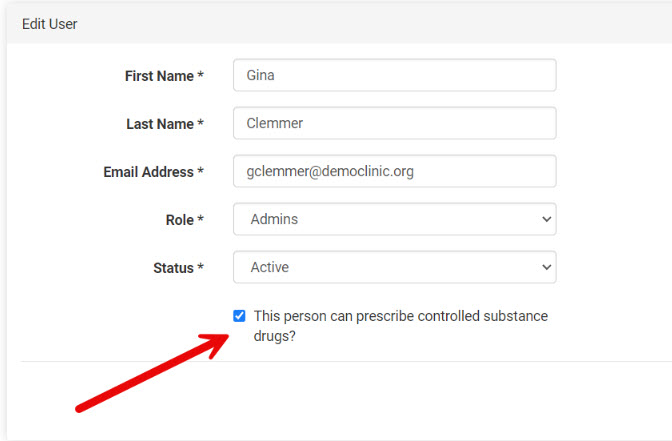Click the chevron arrow in the Status select

click(x=545, y=267)
